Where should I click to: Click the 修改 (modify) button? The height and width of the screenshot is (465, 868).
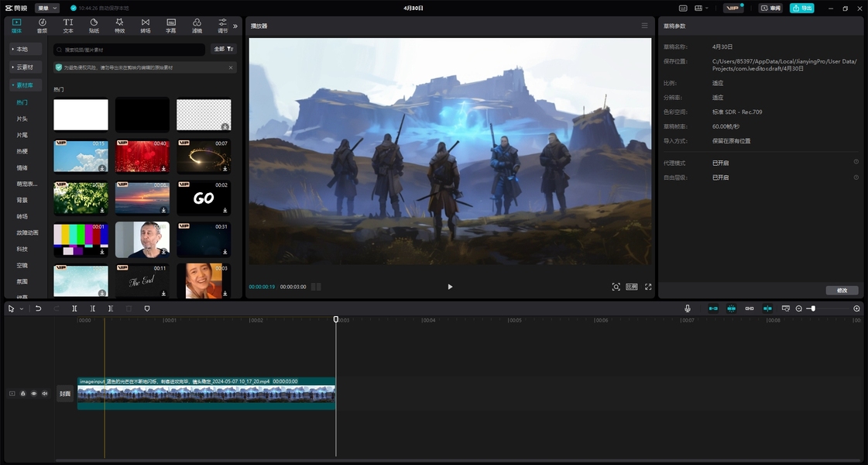(842, 291)
